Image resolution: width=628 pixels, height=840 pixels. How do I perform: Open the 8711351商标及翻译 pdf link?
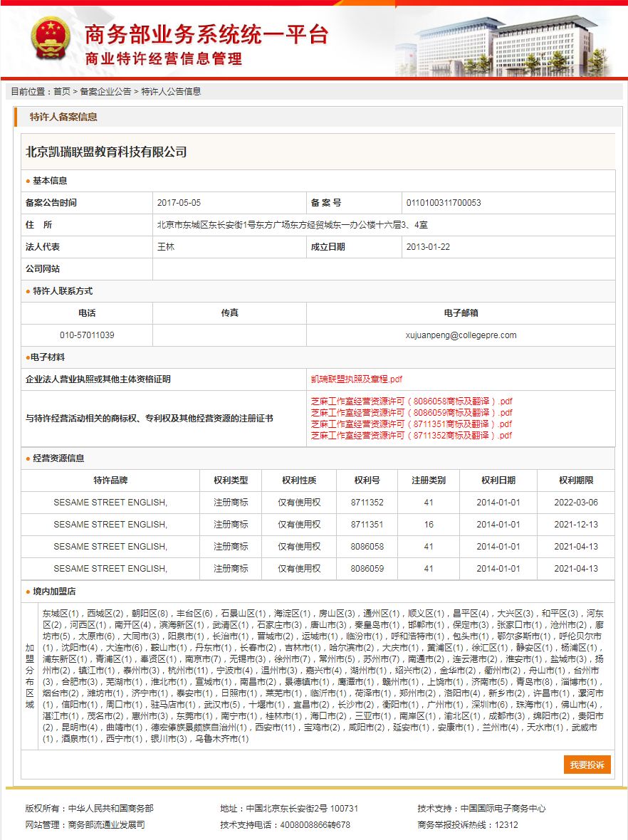pyautogui.click(x=412, y=424)
